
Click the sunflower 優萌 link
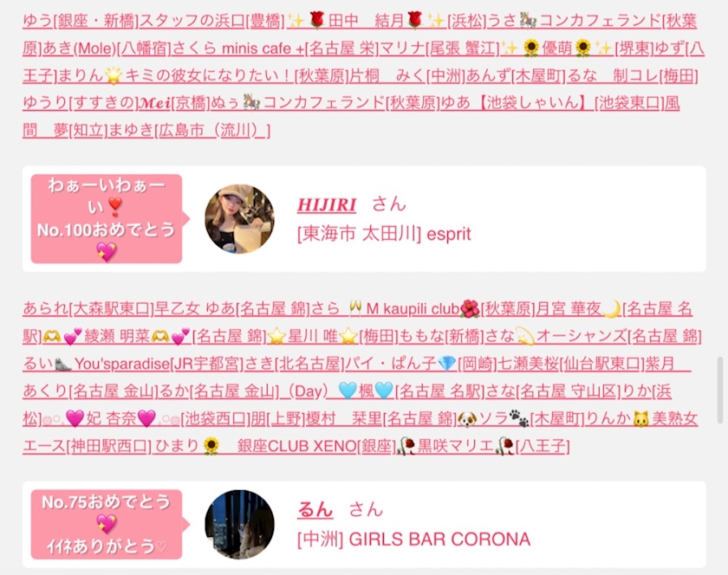(x=557, y=48)
